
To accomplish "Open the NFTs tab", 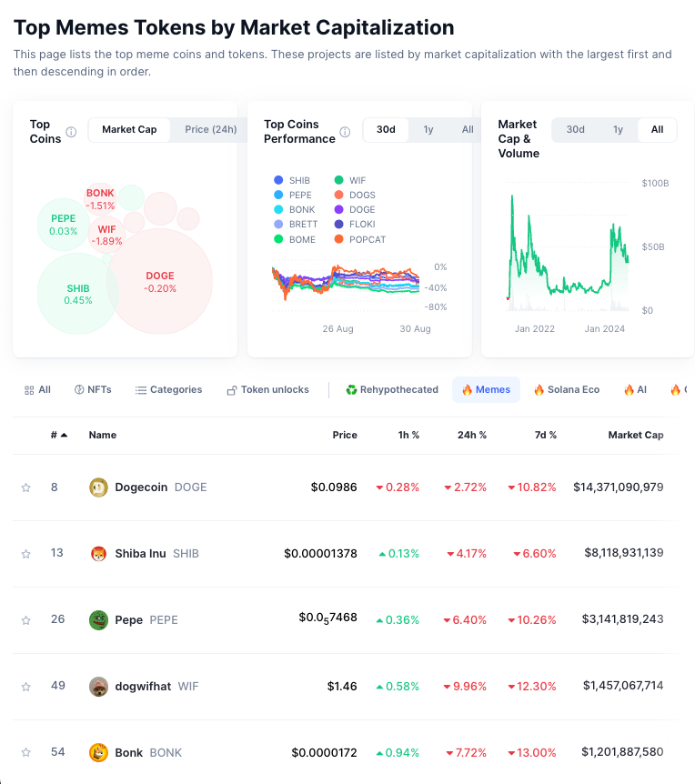I will tap(93, 390).
